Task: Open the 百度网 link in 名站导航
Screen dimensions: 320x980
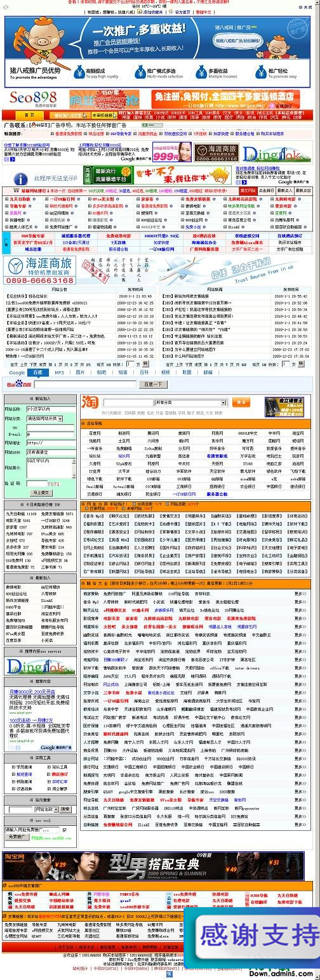Action: 95,433
